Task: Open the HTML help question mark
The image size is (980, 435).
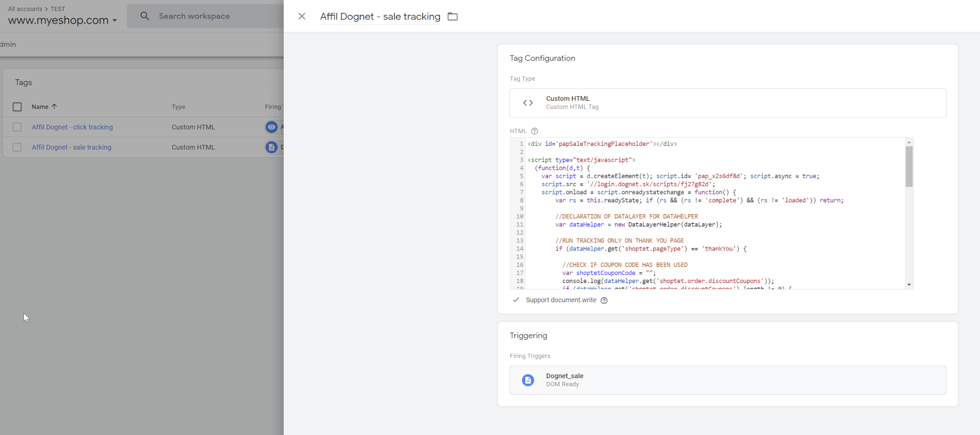Action: click(535, 131)
